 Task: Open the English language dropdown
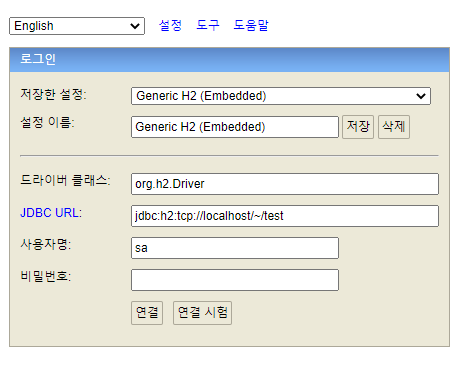point(77,26)
